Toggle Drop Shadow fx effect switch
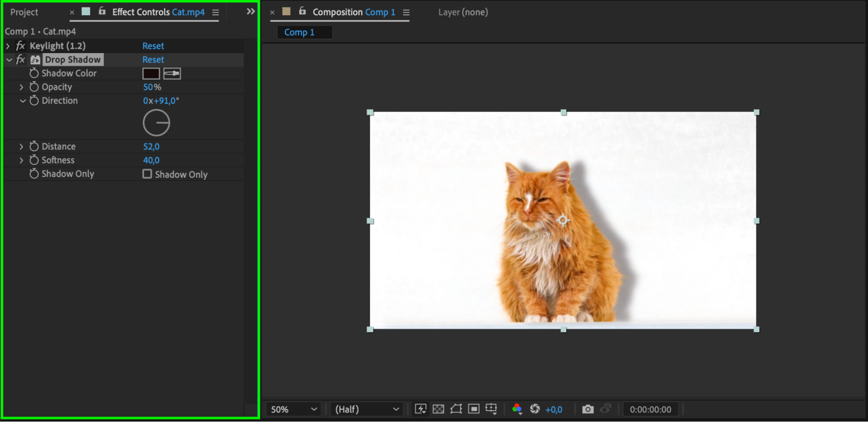Screen dimensions: 868x422 pyautogui.click(x=20, y=59)
